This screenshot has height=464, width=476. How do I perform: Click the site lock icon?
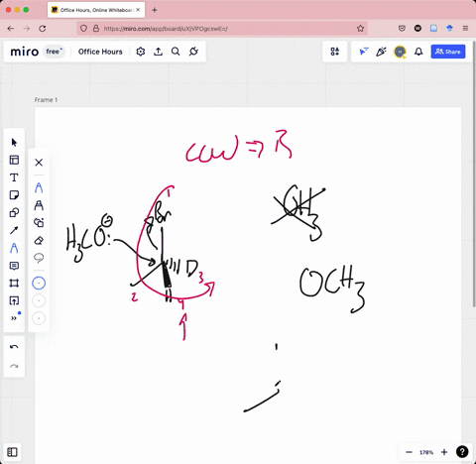pos(96,29)
